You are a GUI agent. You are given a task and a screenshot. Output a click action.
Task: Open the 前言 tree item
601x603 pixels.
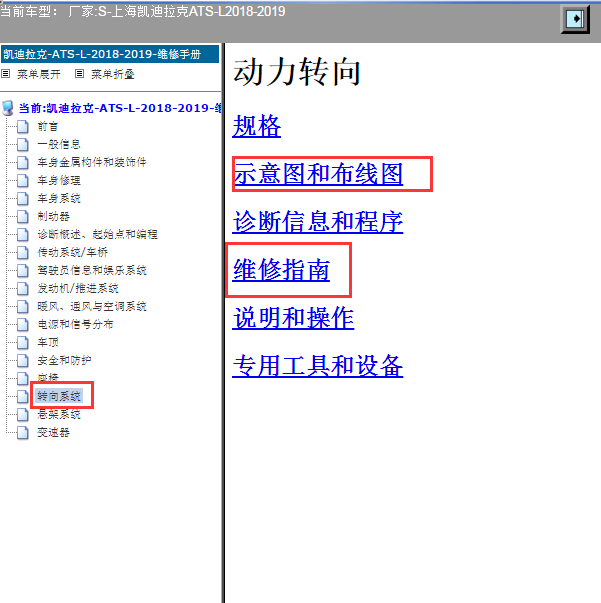(48, 126)
